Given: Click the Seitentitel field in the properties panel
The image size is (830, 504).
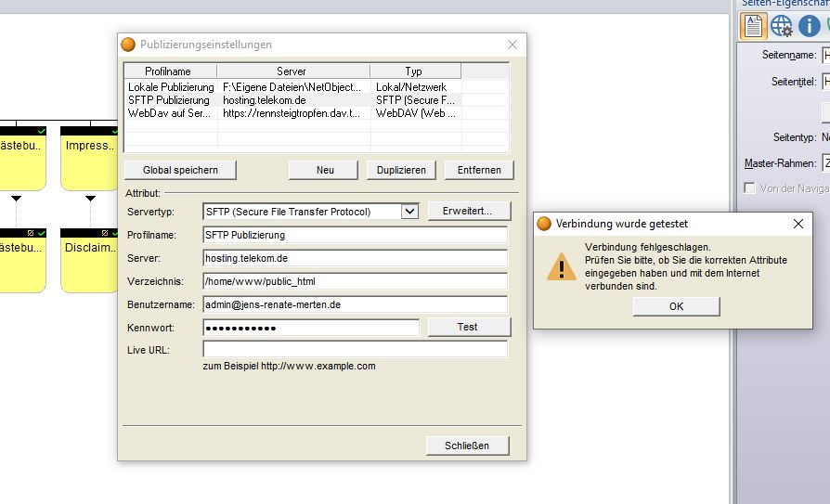Looking at the screenshot, I should pyautogui.click(x=825, y=82).
